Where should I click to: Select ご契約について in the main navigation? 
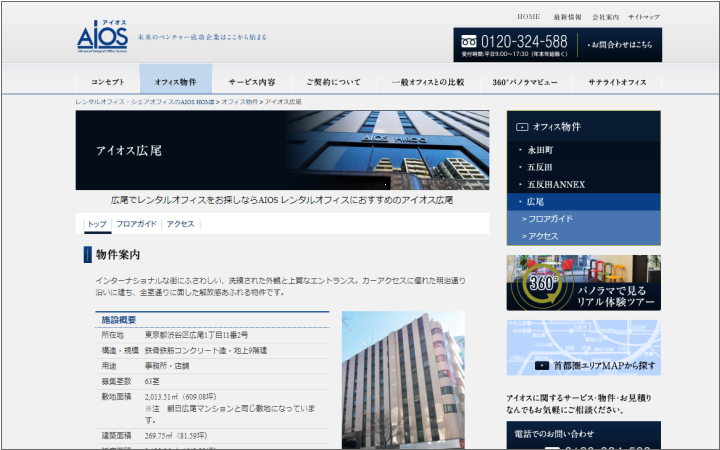click(333, 82)
